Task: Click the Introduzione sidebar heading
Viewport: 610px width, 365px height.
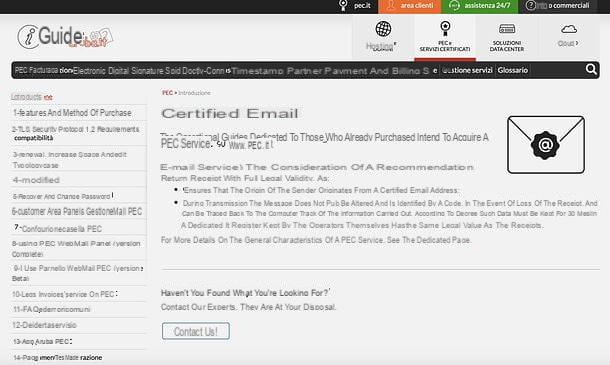Action: point(32,97)
